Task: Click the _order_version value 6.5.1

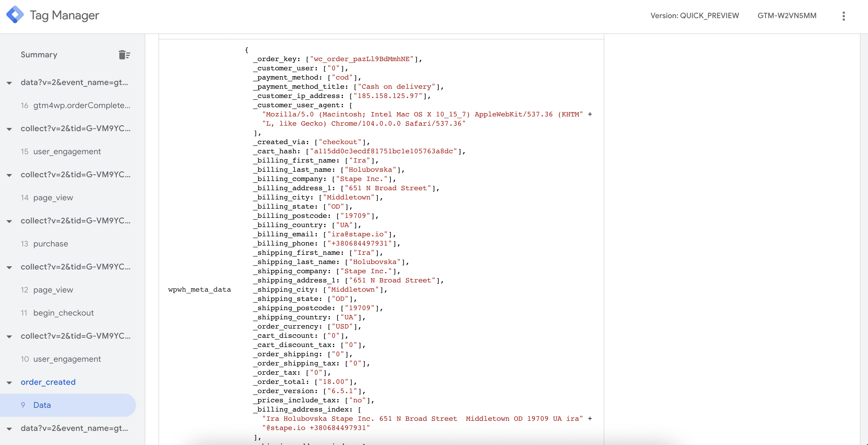Action: click(342, 391)
